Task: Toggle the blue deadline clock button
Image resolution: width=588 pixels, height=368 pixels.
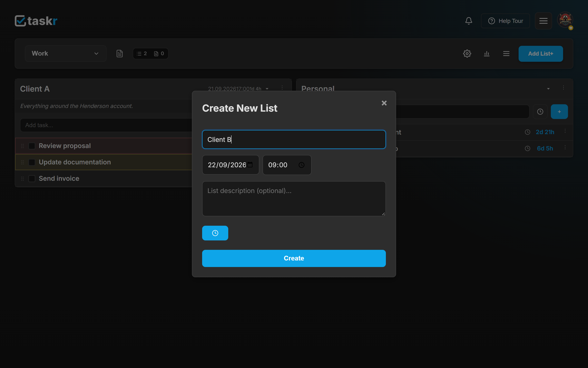Action: point(215,233)
